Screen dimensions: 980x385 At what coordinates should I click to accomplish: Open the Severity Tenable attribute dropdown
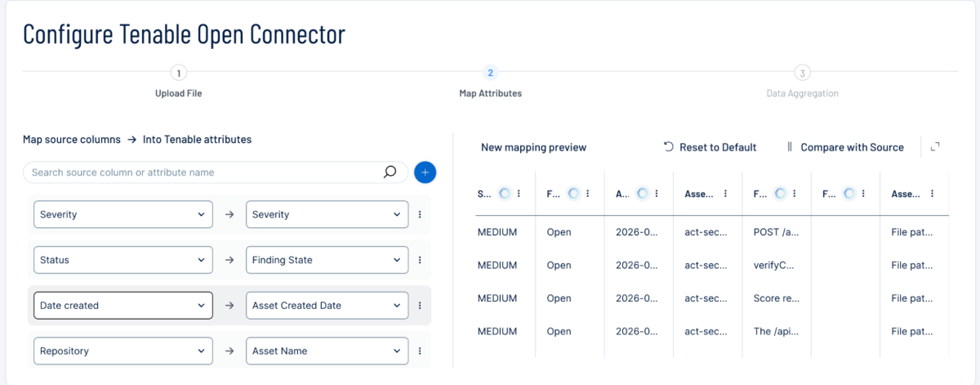tap(327, 214)
